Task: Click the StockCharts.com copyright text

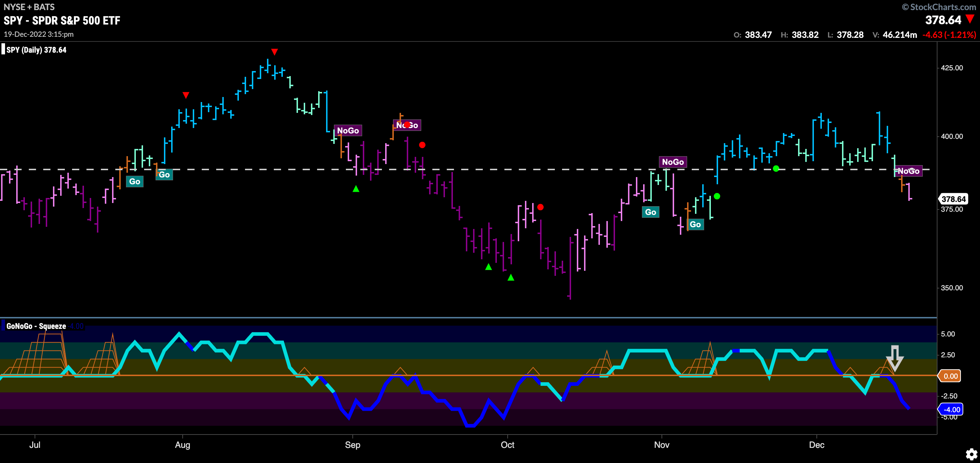Action: [939, 7]
